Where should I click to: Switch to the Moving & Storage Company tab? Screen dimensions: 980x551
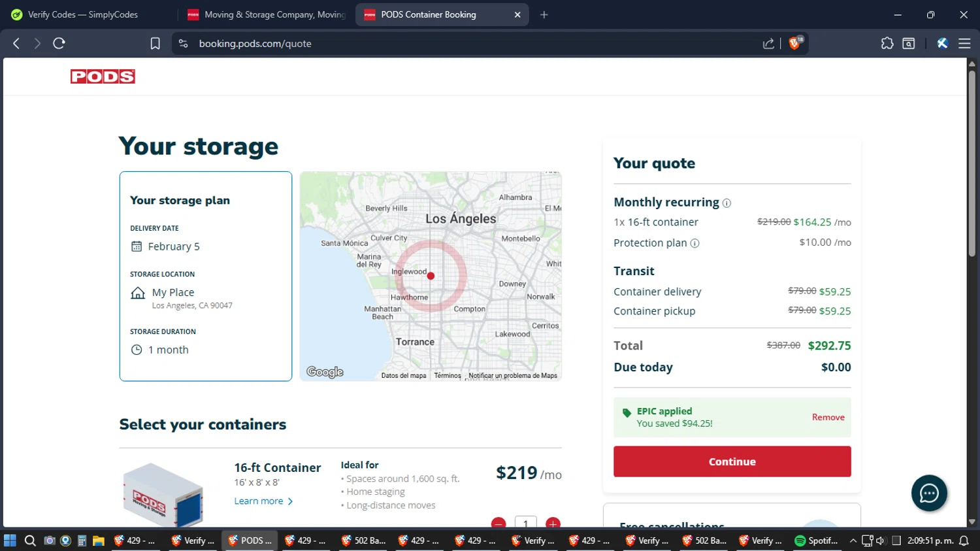click(267, 14)
